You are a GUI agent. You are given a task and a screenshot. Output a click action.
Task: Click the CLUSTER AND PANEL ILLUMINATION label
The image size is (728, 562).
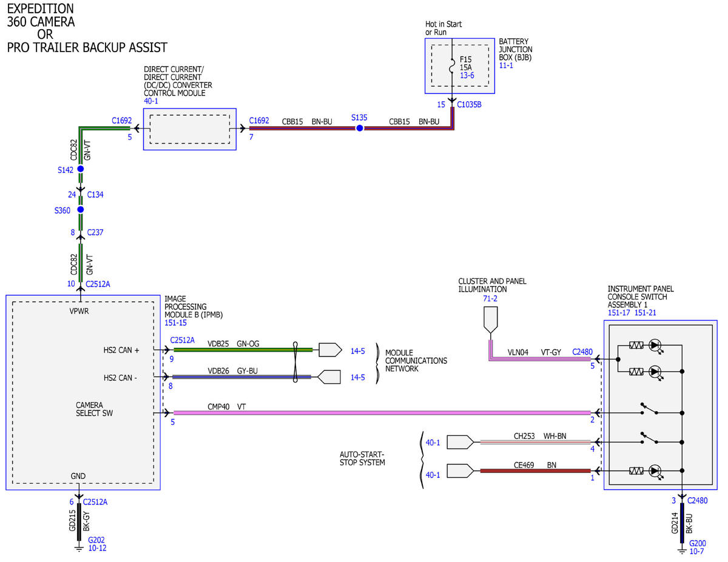coord(493,285)
